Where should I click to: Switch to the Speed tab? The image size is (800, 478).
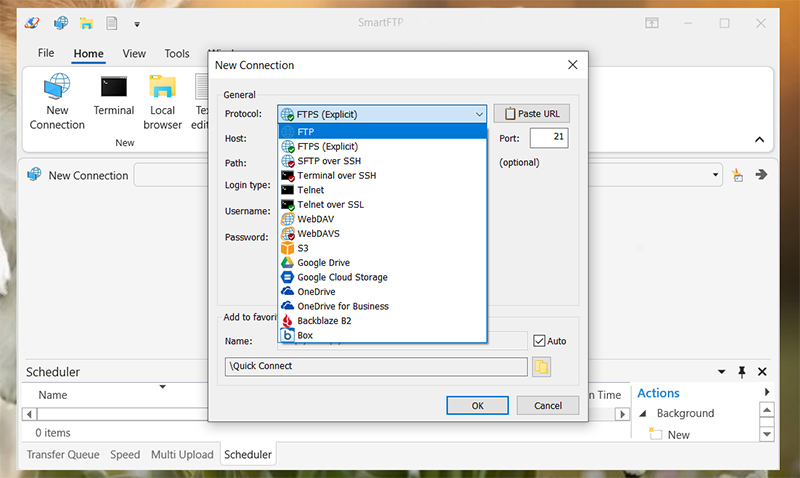coord(125,455)
